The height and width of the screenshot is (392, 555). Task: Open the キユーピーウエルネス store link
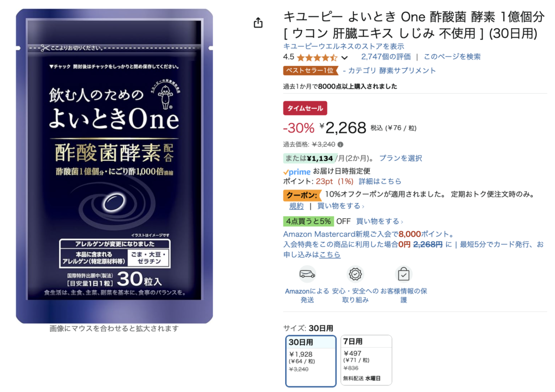343,47
